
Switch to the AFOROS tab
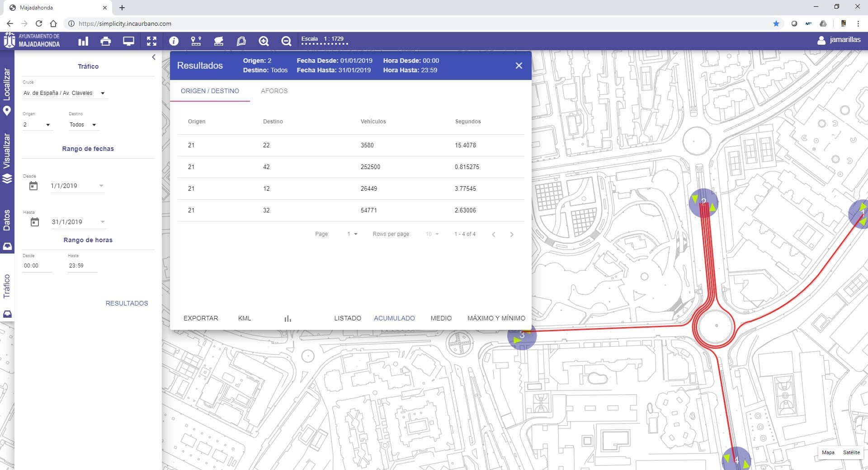[274, 91]
